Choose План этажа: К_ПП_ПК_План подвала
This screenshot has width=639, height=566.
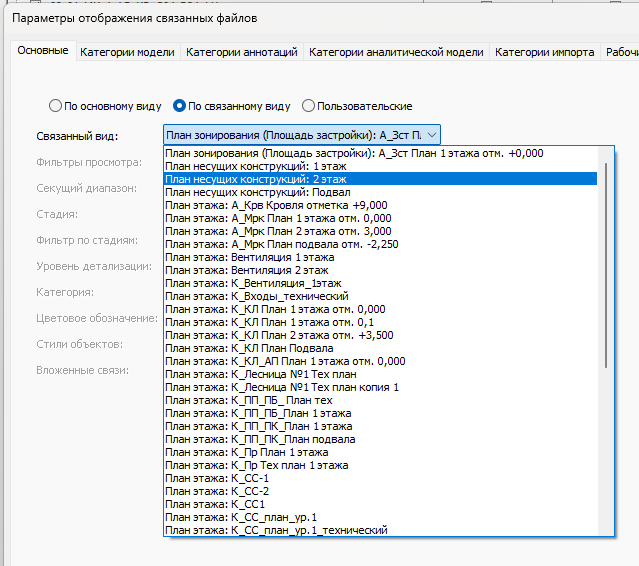pos(380,439)
